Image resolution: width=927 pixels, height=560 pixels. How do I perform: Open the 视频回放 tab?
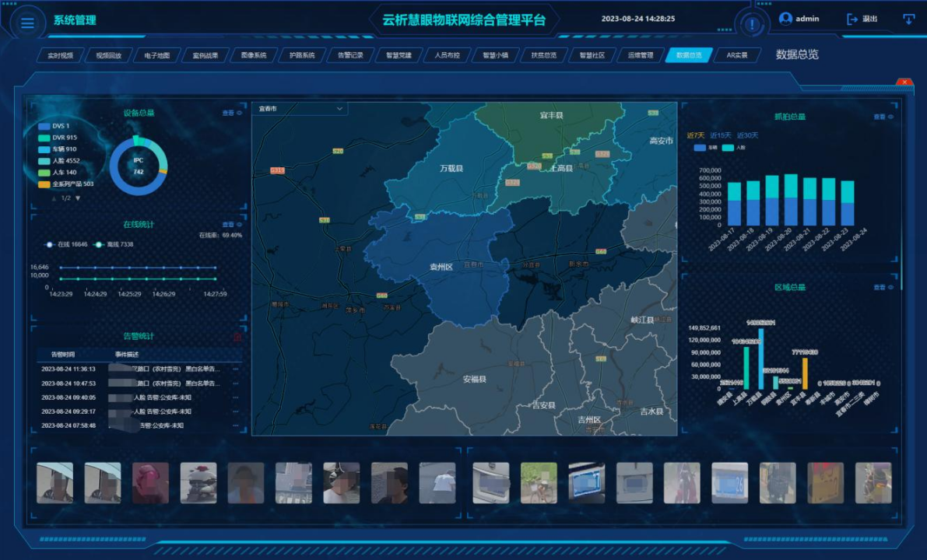pyautogui.click(x=109, y=55)
